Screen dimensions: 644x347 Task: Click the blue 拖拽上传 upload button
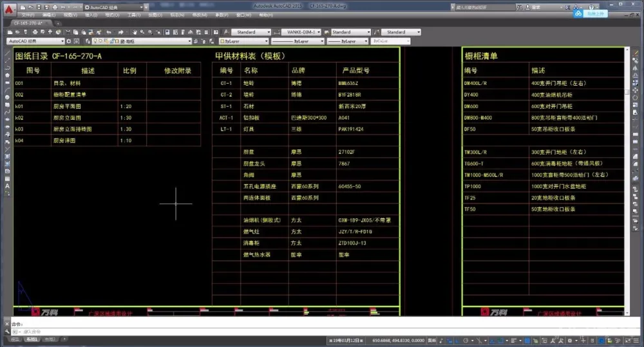tap(591, 14)
